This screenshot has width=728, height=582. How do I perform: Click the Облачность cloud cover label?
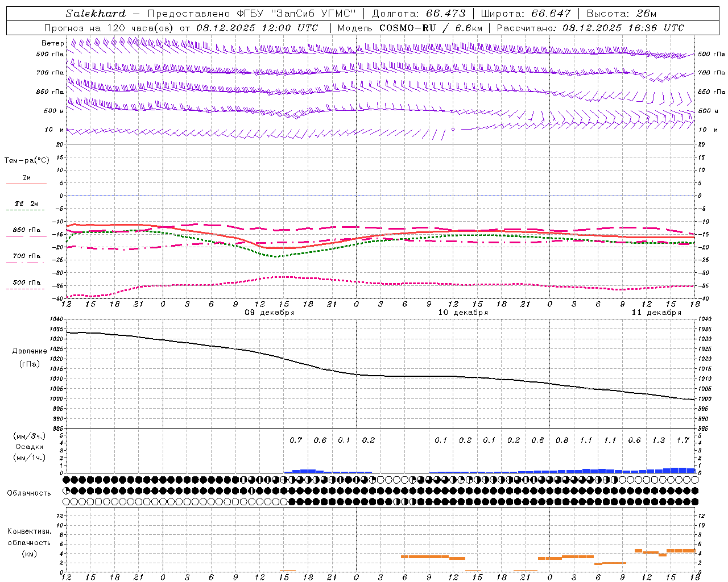29,493
